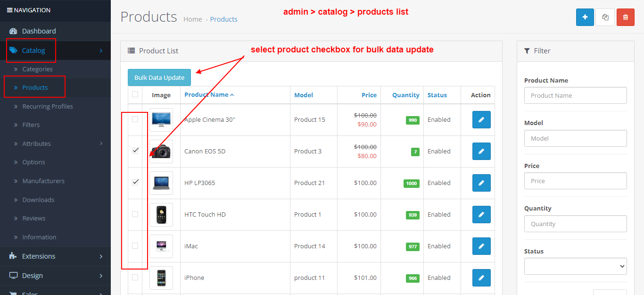644x295 pixels.
Task: Uncheck the Canon EOS 5D checkbox
Action: click(x=135, y=151)
